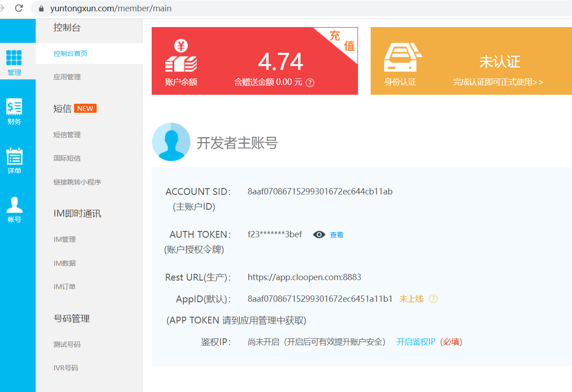Open 应用管理 in the side menu

pyautogui.click(x=67, y=77)
